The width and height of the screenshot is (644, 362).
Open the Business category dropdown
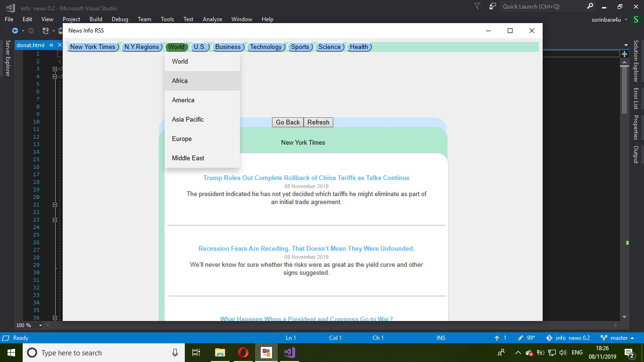[x=228, y=47]
